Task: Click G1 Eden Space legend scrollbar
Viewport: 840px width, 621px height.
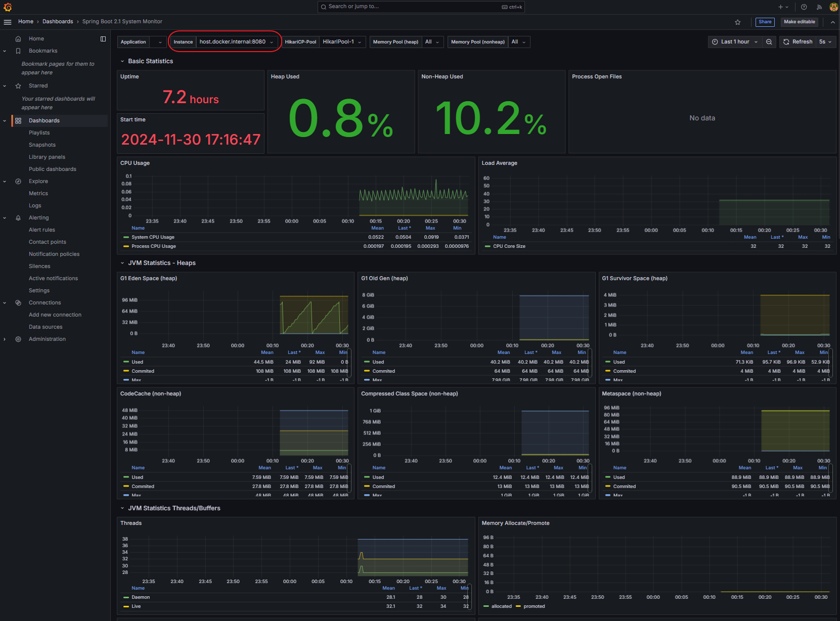Action: pos(349,362)
